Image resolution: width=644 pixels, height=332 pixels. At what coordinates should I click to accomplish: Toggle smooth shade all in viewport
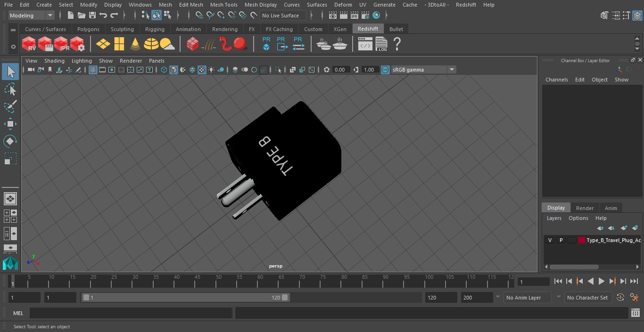point(173,70)
